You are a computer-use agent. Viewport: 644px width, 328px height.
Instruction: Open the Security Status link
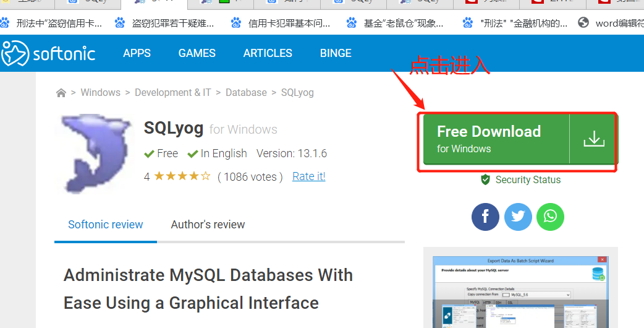coord(528,179)
